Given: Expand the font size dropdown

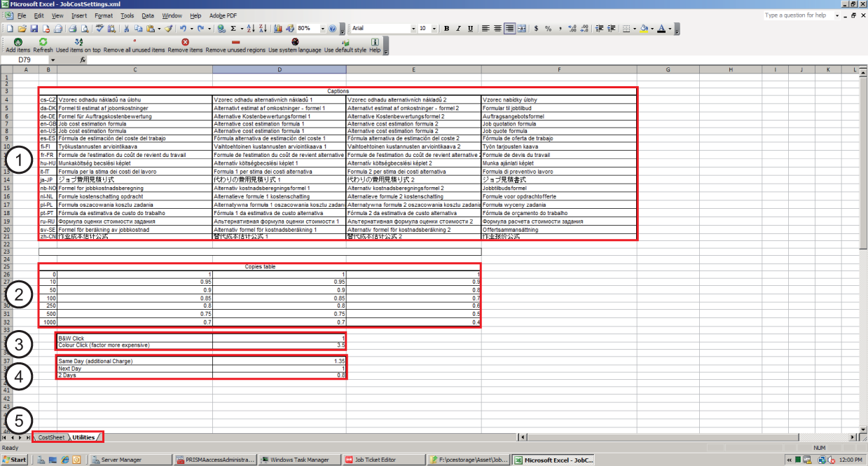Looking at the screenshot, I should 433,29.
